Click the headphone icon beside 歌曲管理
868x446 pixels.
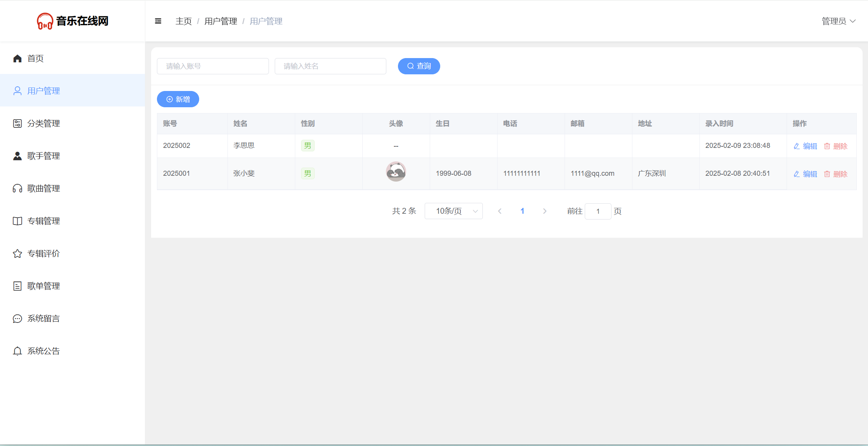coord(17,189)
